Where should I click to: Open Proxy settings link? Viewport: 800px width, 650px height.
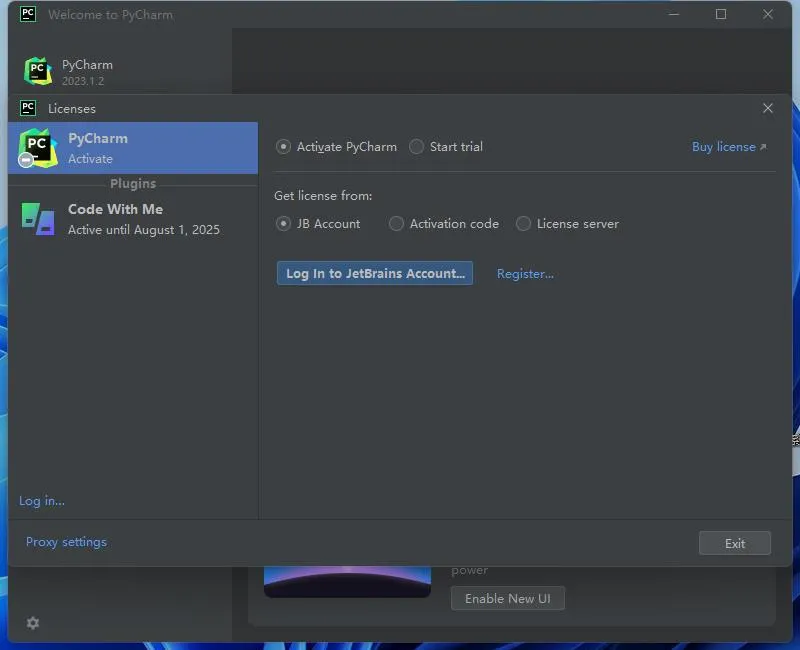[66, 542]
